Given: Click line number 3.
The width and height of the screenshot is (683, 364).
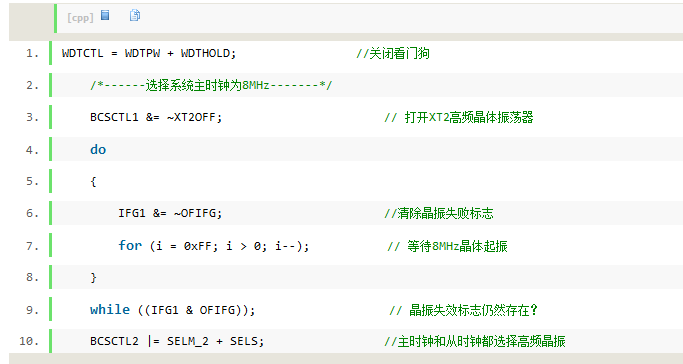Looking at the screenshot, I should coord(32,118).
